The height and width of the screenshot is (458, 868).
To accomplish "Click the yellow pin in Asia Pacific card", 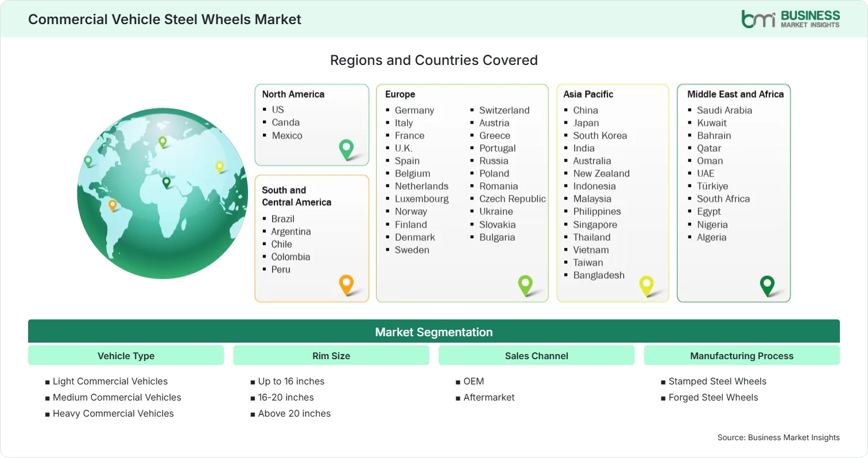I will 646,286.
